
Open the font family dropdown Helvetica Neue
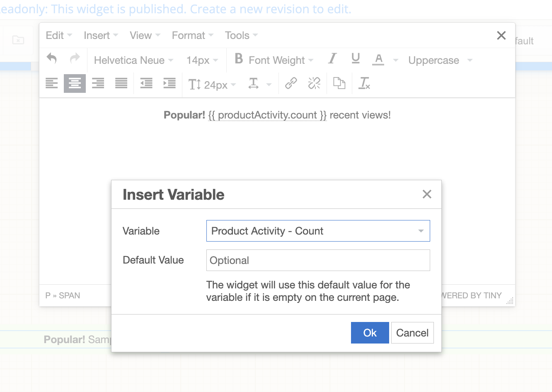coord(133,60)
